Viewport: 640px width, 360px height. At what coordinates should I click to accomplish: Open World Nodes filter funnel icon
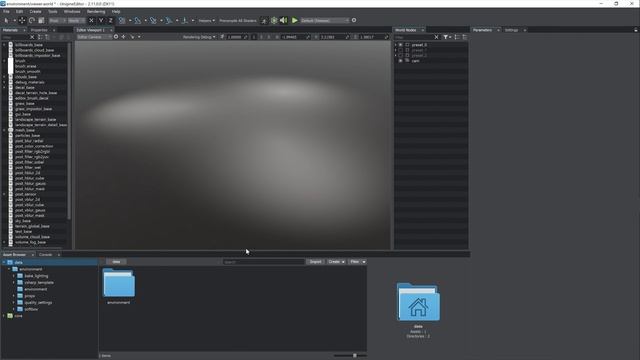[446, 37]
